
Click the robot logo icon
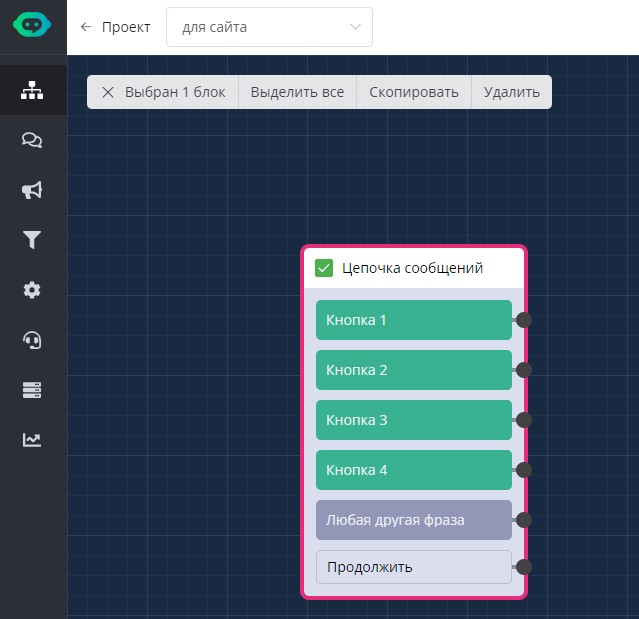(x=32, y=26)
